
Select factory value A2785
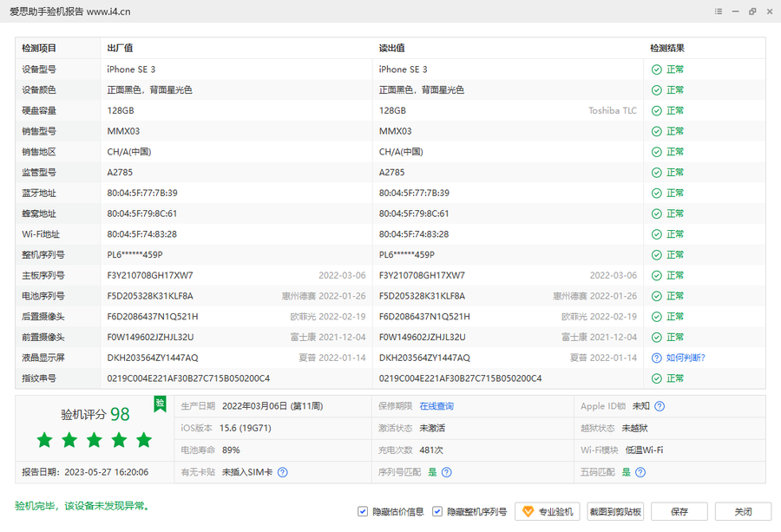click(120, 173)
